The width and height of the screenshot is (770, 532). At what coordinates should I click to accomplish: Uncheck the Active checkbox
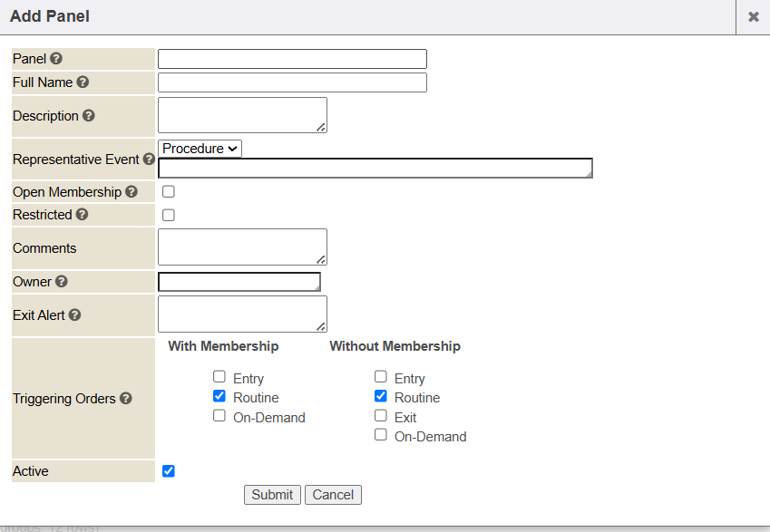pyautogui.click(x=169, y=471)
